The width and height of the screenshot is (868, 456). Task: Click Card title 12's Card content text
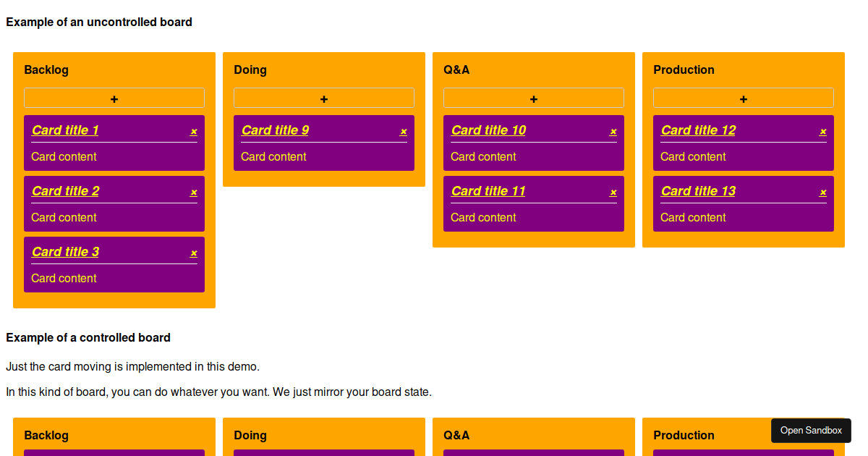click(x=693, y=156)
